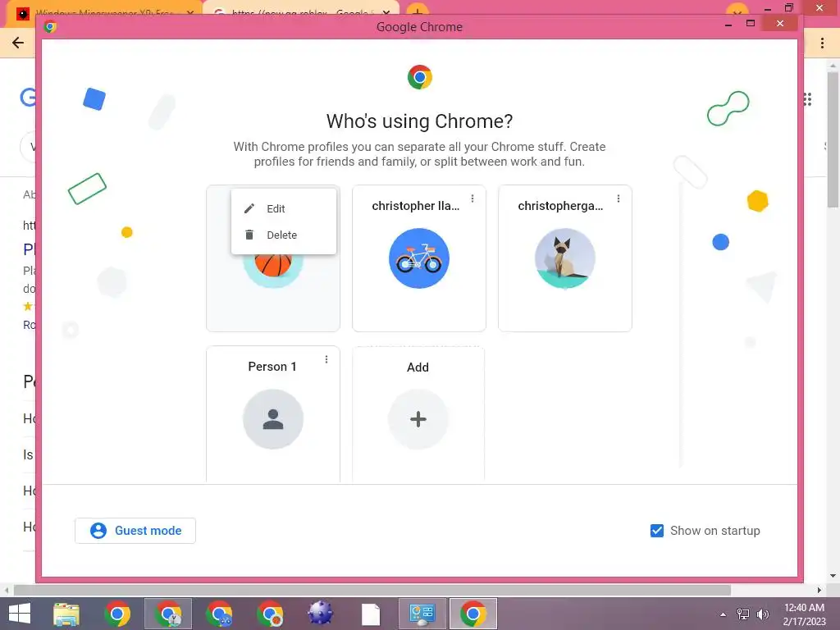Switch to the now.gg roblox Google tab

pos(300,11)
